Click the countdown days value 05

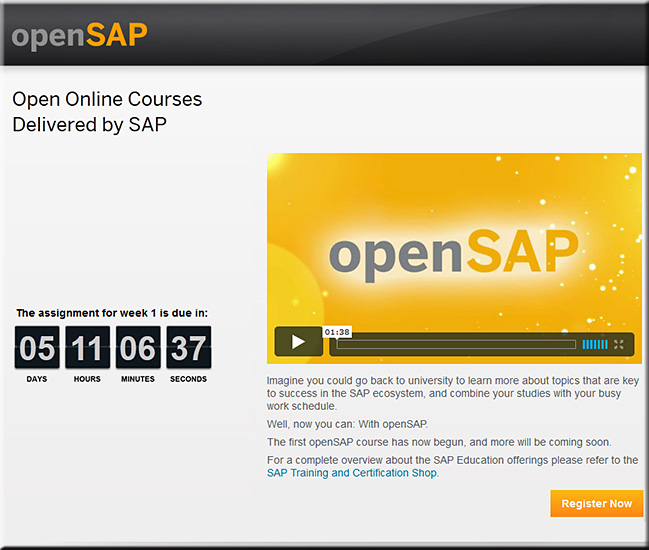pyautogui.click(x=37, y=347)
